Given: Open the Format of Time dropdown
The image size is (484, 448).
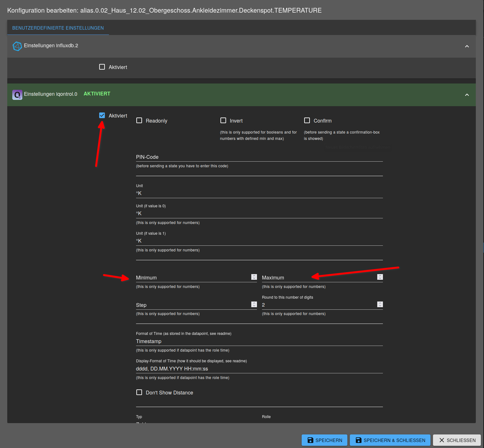Looking at the screenshot, I should [259, 342].
